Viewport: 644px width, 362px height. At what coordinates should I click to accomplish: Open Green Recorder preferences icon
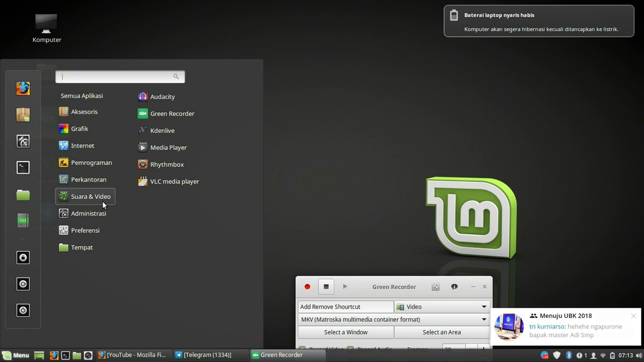click(436, 287)
